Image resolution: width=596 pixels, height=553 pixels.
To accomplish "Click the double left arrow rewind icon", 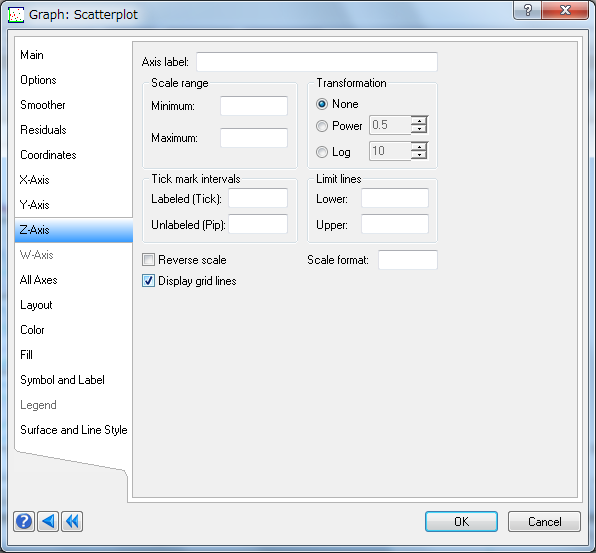I will click(72, 521).
